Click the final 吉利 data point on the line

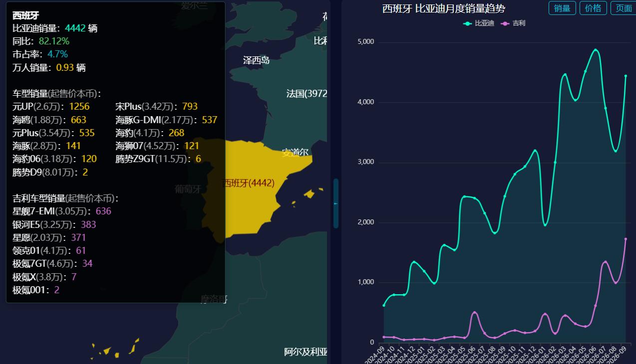(626, 239)
